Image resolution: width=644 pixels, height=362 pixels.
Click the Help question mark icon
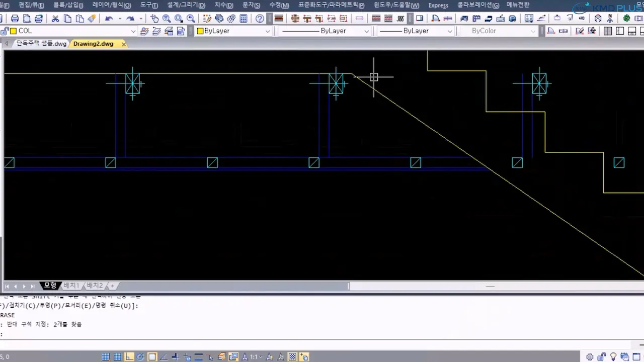click(x=260, y=19)
